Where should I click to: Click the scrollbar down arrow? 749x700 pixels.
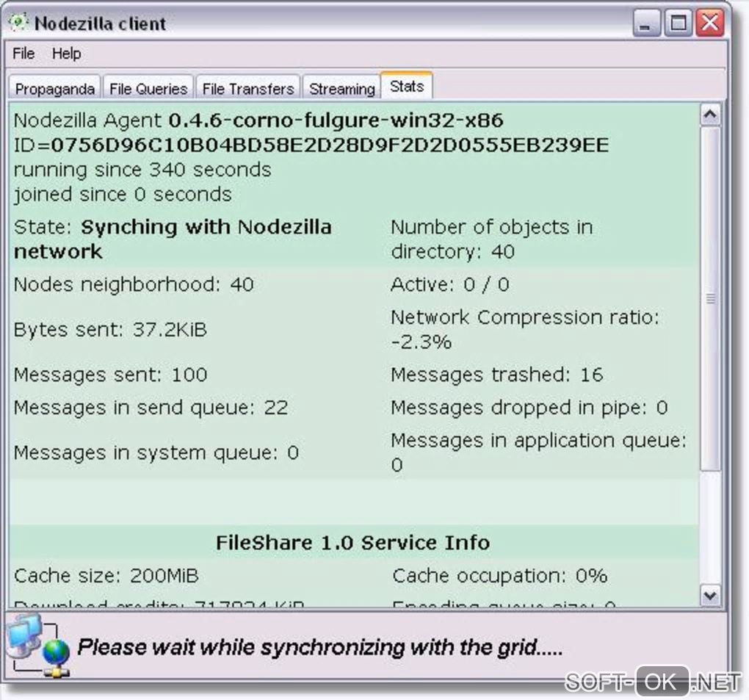[x=710, y=596]
